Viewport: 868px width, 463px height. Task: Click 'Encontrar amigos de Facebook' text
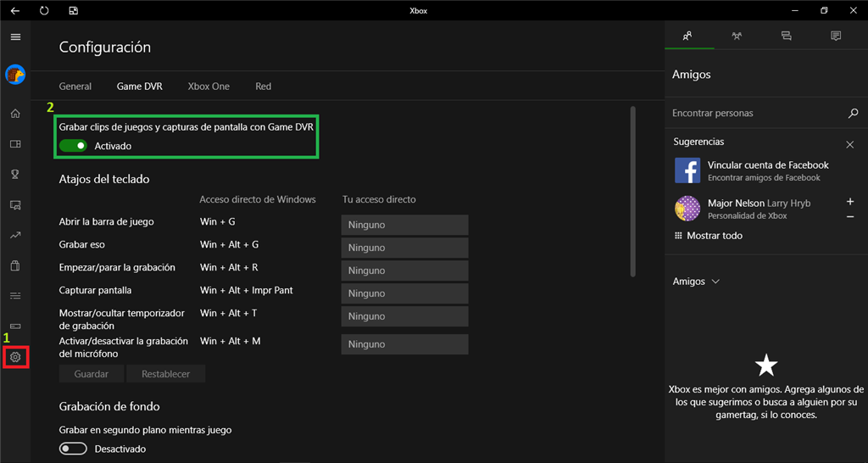(x=764, y=178)
